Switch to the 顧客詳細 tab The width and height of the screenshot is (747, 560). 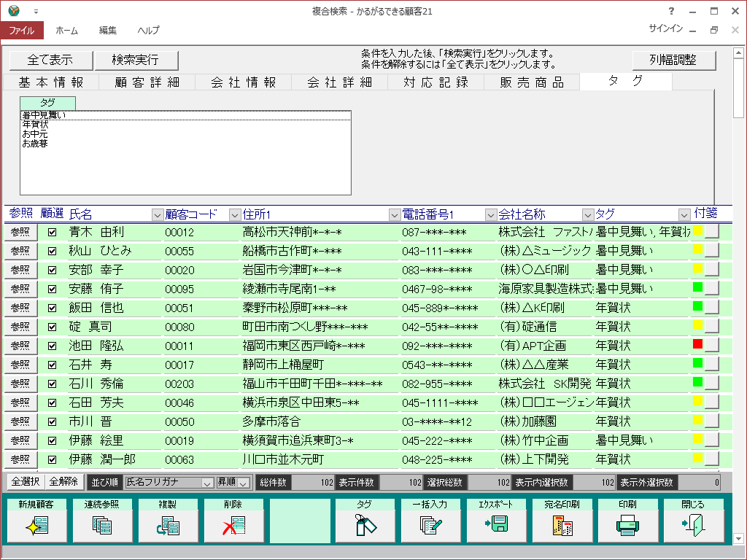pos(147,82)
